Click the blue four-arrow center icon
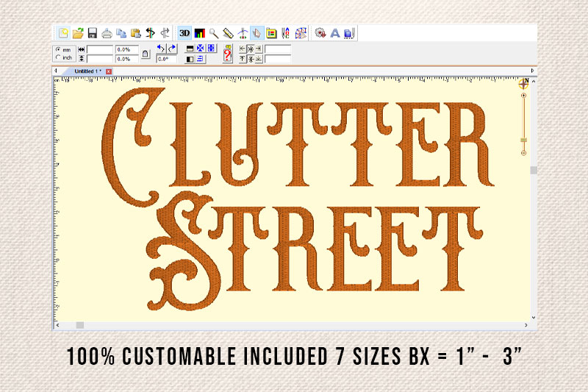 [200, 48]
